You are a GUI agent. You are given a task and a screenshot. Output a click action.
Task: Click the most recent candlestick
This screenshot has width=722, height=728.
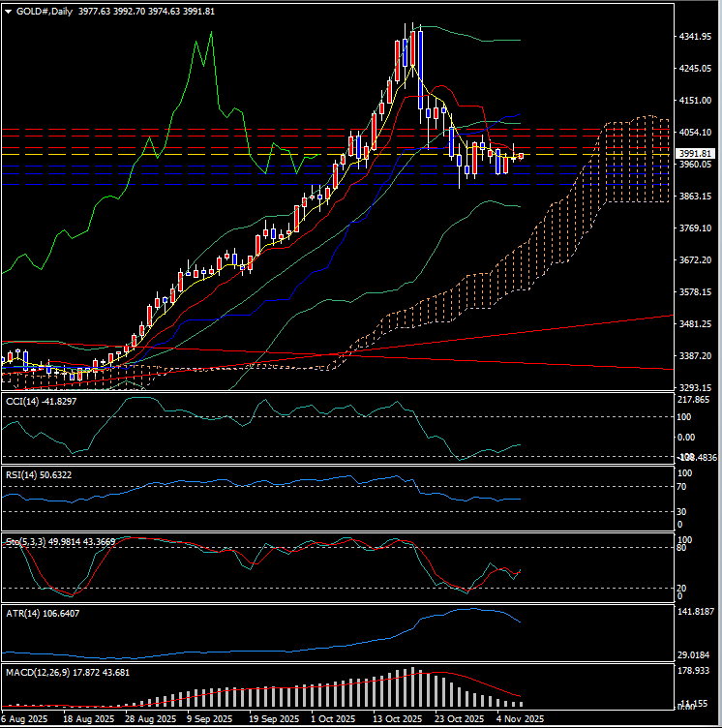pyautogui.click(x=522, y=156)
